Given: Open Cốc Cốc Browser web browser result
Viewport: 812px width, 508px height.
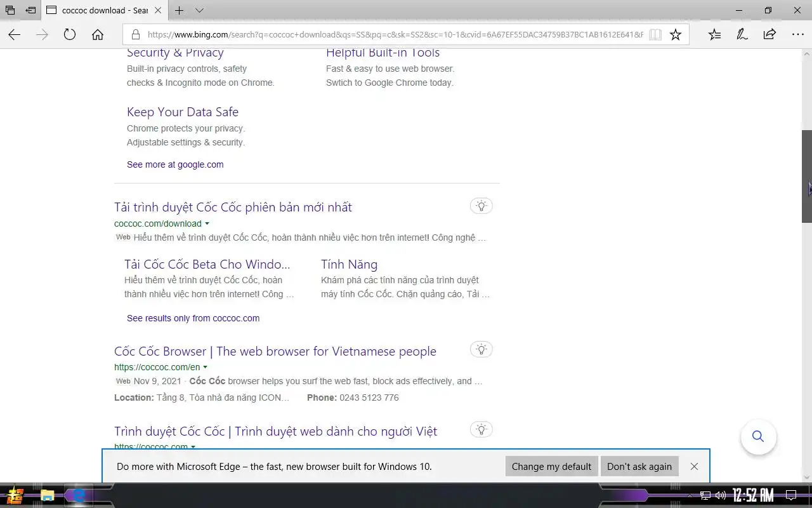Looking at the screenshot, I should (x=275, y=351).
